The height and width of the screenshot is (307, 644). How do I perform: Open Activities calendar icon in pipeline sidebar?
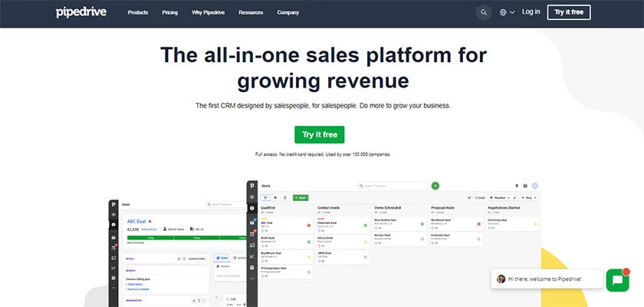click(x=252, y=234)
